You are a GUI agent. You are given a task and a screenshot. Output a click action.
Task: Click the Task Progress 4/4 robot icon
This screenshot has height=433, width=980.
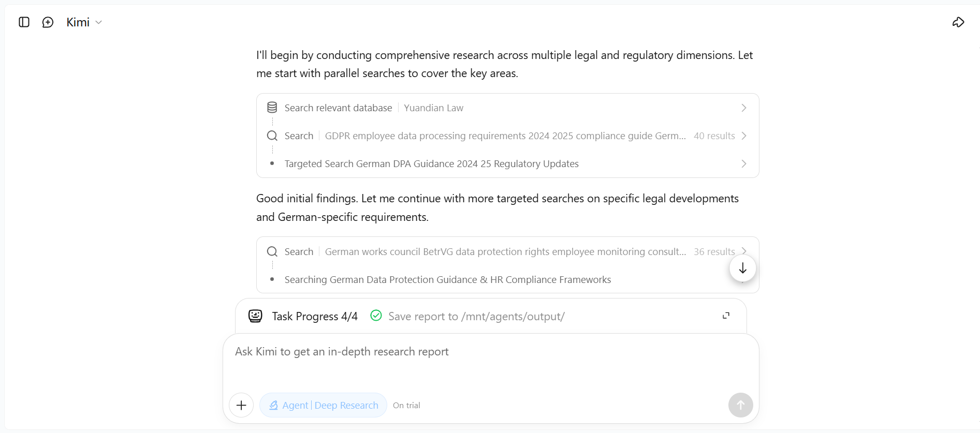coord(255,316)
